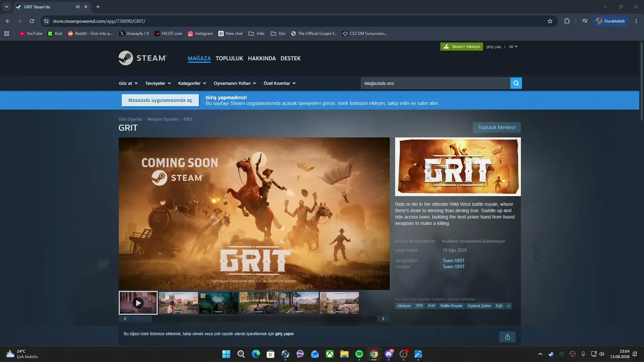Viewport: 644px width, 362px height.
Task: Launch Microsoft Edge from the taskbar
Action: pyautogui.click(x=256, y=354)
